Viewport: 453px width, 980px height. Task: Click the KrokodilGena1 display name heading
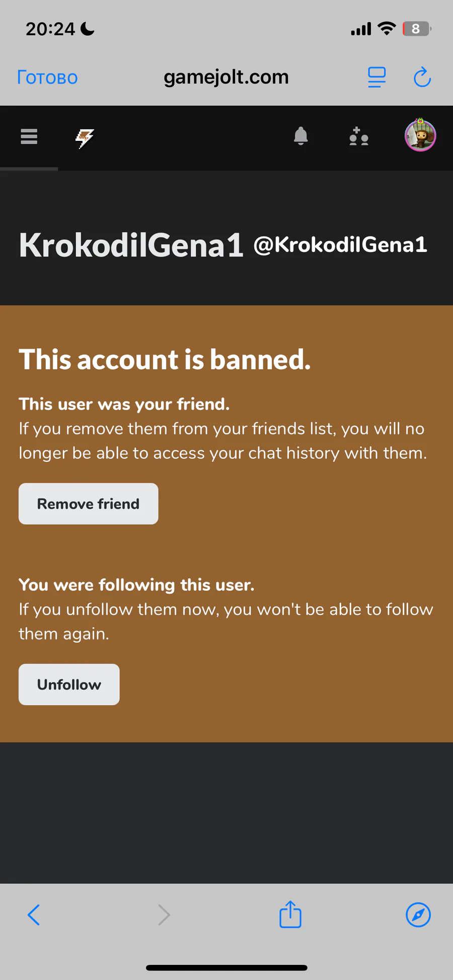pyautogui.click(x=131, y=246)
